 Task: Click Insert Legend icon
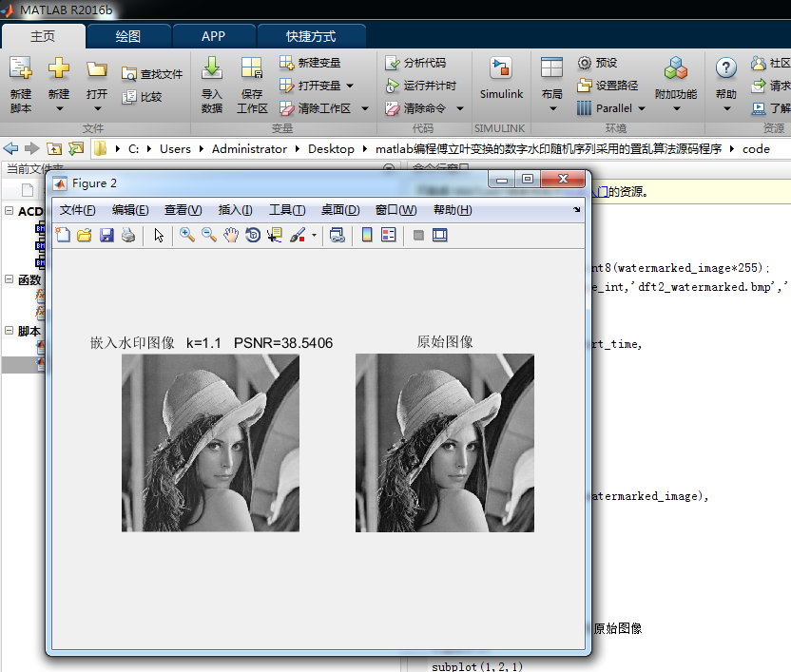coord(389,235)
